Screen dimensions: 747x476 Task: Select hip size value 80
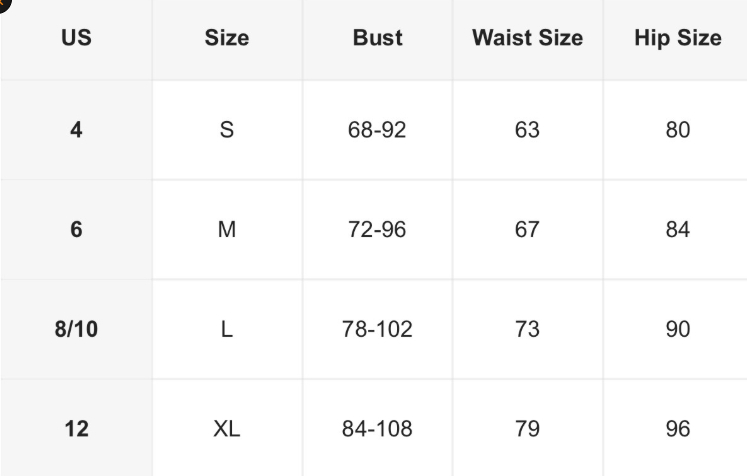[x=677, y=130]
